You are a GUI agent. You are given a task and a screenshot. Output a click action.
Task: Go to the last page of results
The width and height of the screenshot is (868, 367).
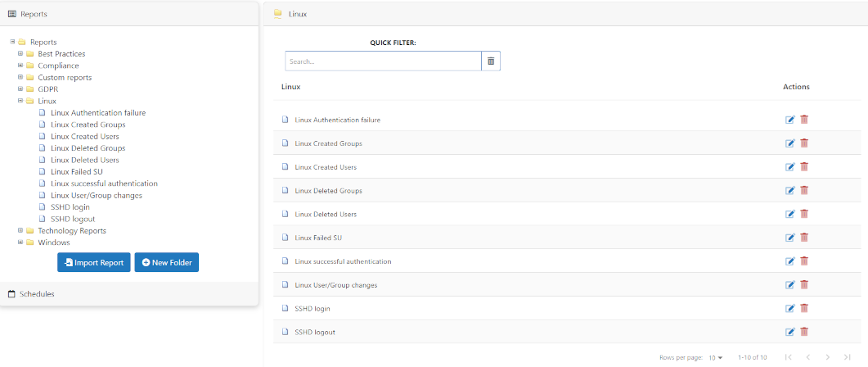pos(847,357)
